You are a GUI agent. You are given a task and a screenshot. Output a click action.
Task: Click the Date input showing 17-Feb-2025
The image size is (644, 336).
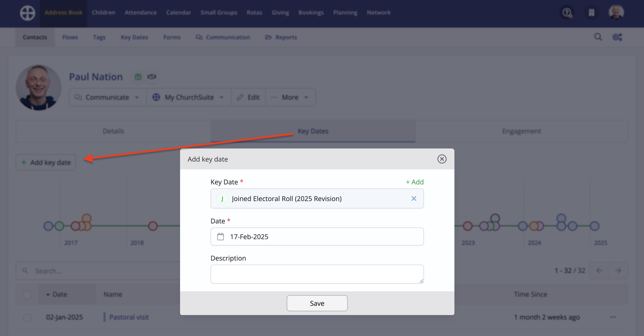[317, 237]
